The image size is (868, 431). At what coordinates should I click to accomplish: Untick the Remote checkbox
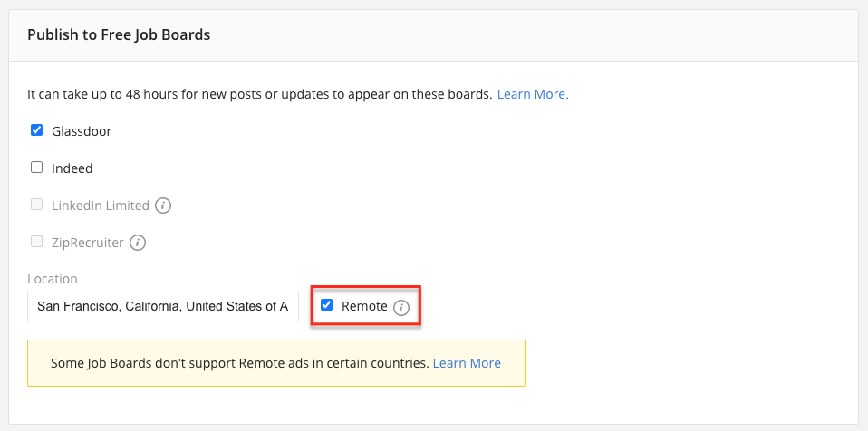click(x=326, y=305)
